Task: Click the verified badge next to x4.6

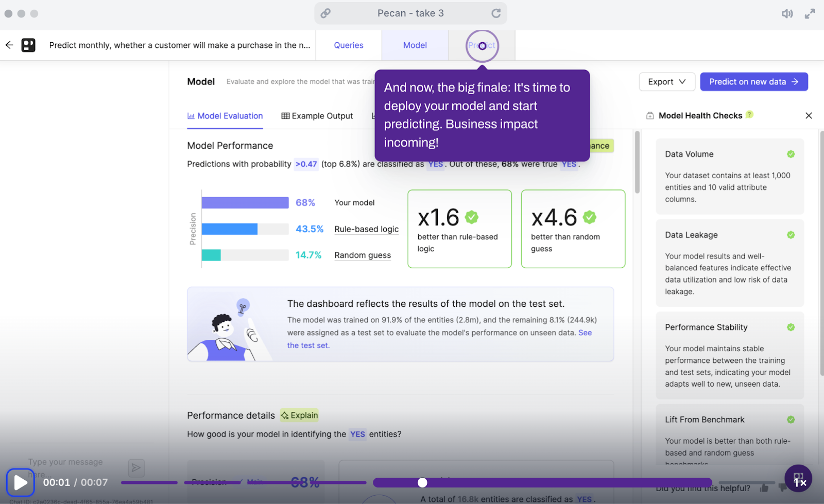Action: (590, 217)
